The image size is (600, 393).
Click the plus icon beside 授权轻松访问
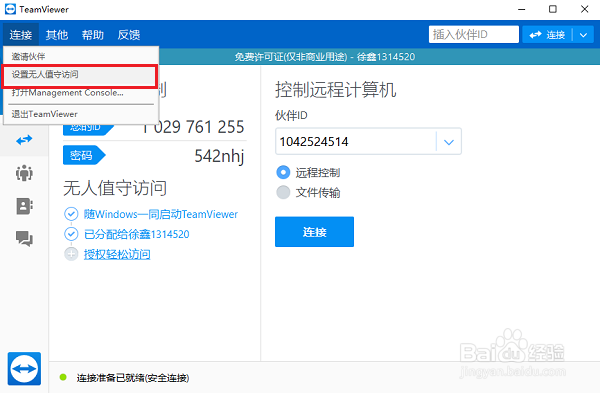pyautogui.click(x=71, y=254)
